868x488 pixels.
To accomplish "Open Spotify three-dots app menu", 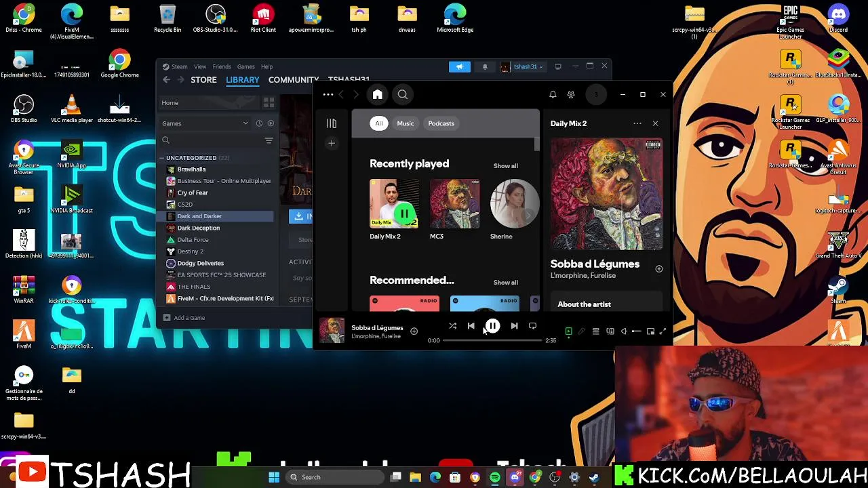I will click(x=328, y=95).
